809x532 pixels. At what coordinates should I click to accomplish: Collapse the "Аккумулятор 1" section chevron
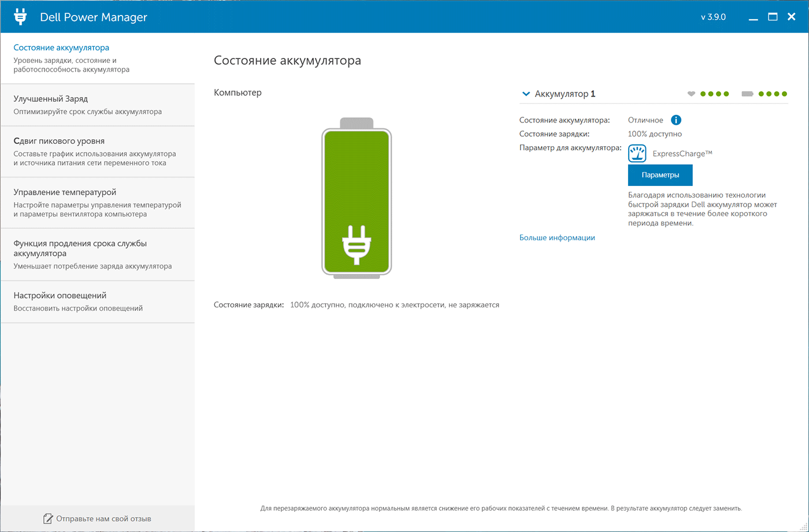coord(526,94)
